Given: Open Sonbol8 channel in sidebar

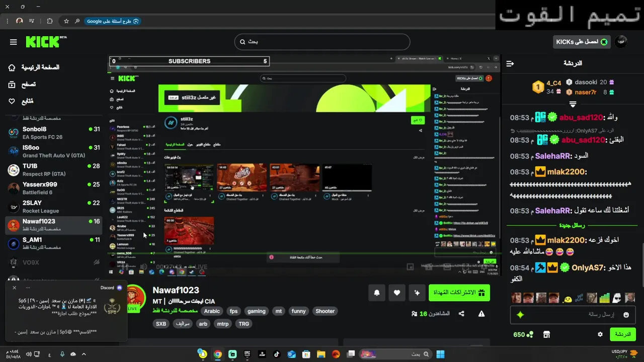Looking at the screenshot, I should 54,133.
